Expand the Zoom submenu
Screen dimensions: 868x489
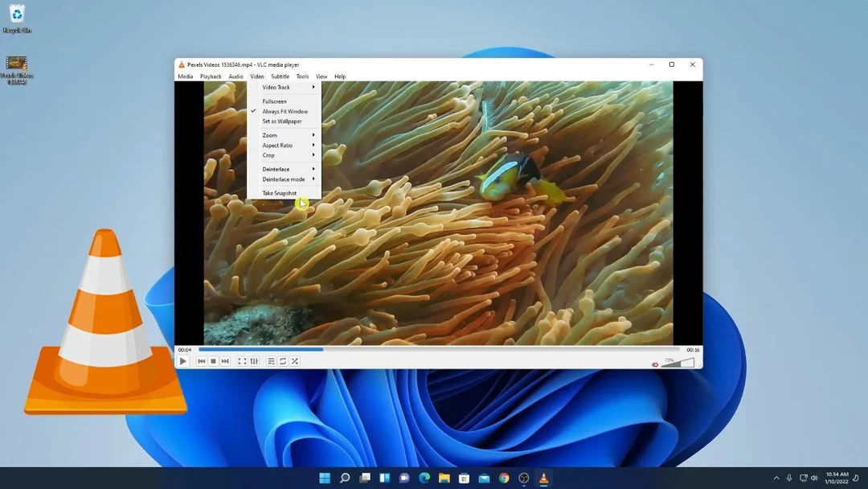click(x=284, y=135)
